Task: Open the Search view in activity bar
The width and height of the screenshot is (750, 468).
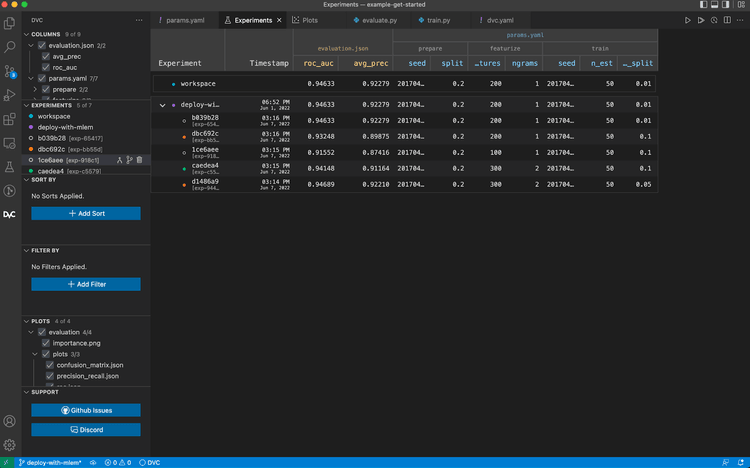Action: [10, 47]
